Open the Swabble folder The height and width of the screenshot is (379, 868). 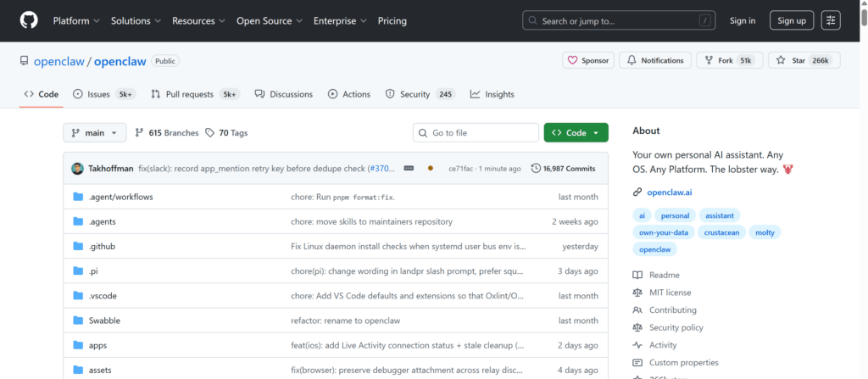104,320
